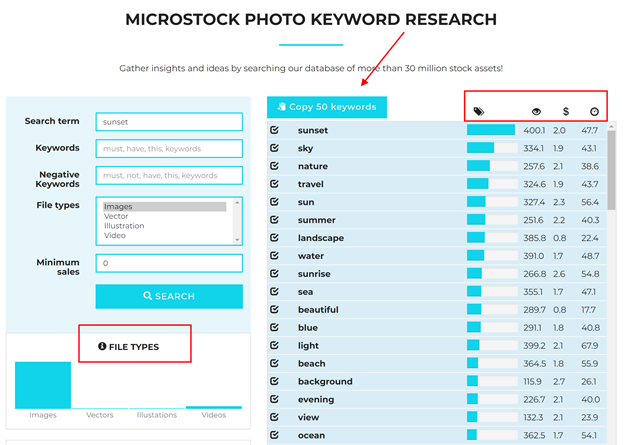Toggle the landscape keyword checkbox

(x=275, y=238)
